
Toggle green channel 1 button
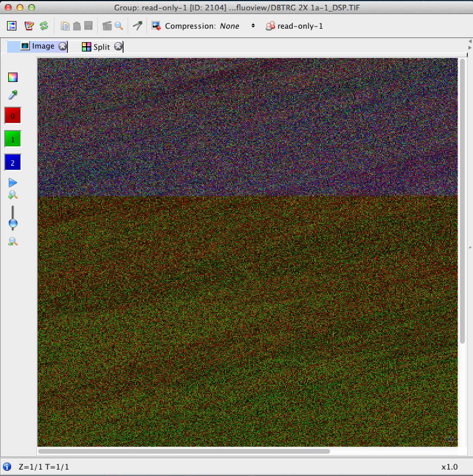pos(13,139)
